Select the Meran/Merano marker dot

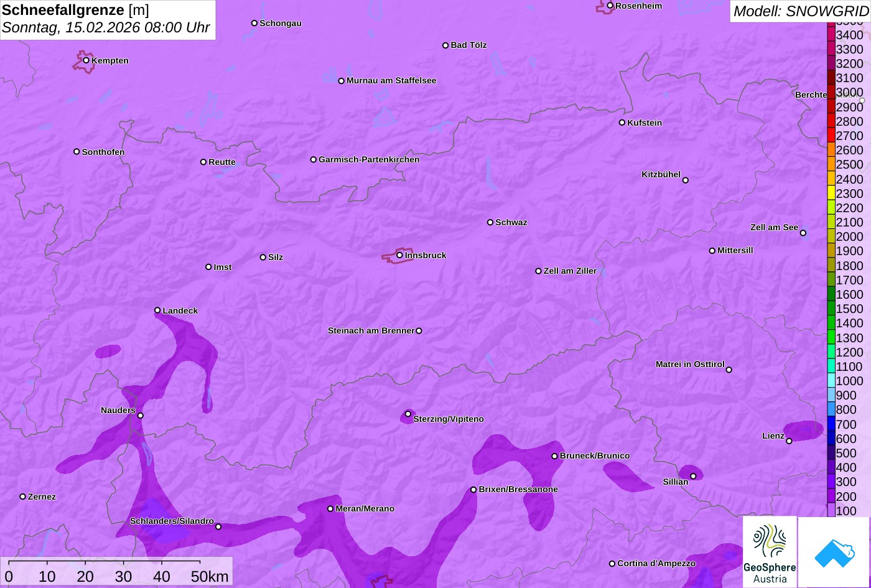[330, 509]
